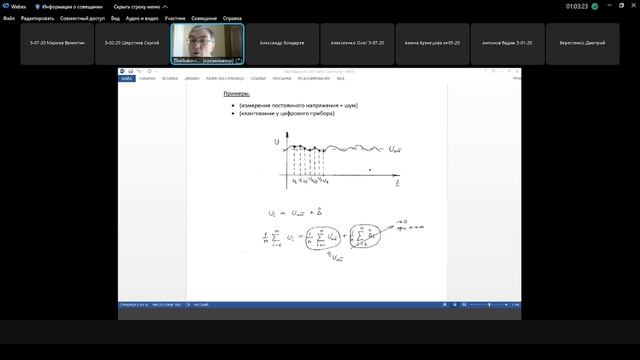Select participant tile Антонов Вадим
Screen dimensions: 640x360
click(507, 44)
